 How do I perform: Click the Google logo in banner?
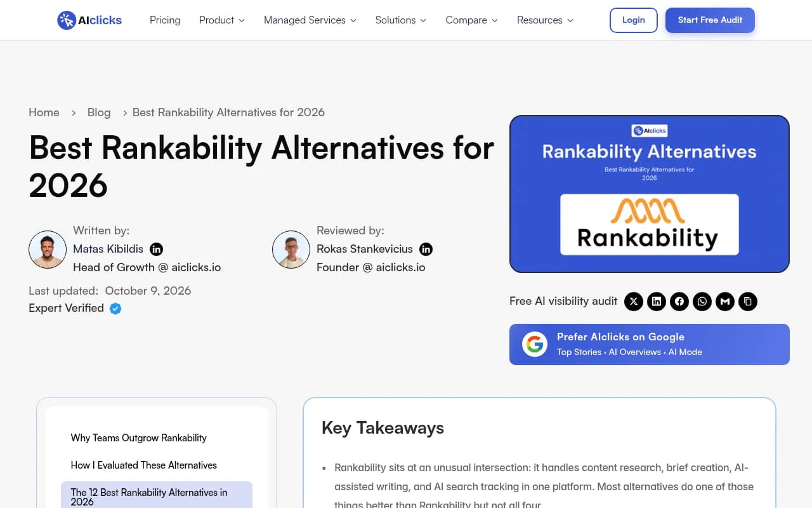535,344
